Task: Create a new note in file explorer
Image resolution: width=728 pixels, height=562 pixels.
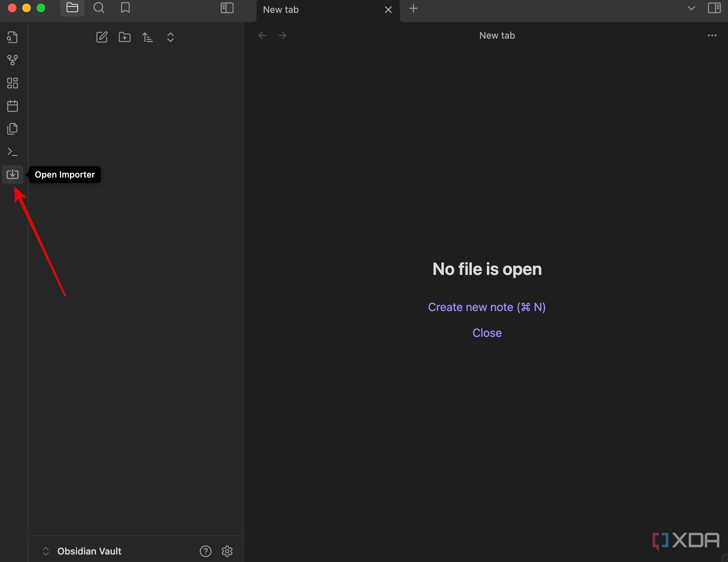Action: [102, 37]
